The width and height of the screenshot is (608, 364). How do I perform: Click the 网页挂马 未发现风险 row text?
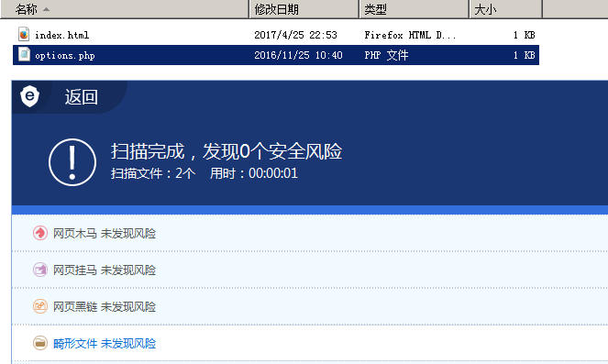click(x=105, y=270)
